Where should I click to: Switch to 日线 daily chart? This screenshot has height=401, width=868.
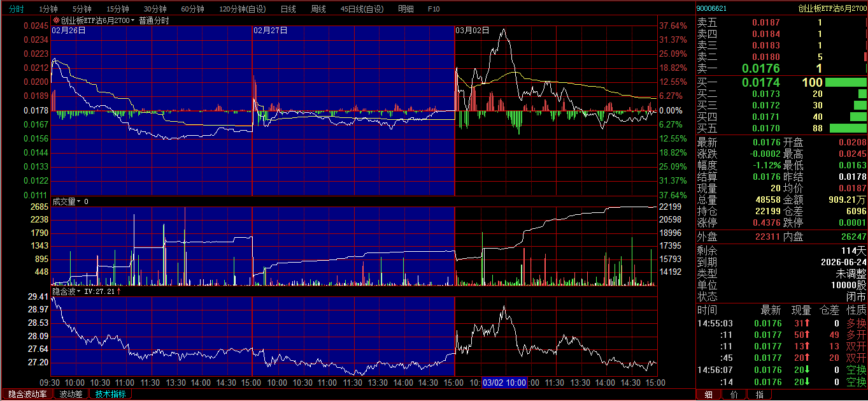pyautogui.click(x=288, y=9)
